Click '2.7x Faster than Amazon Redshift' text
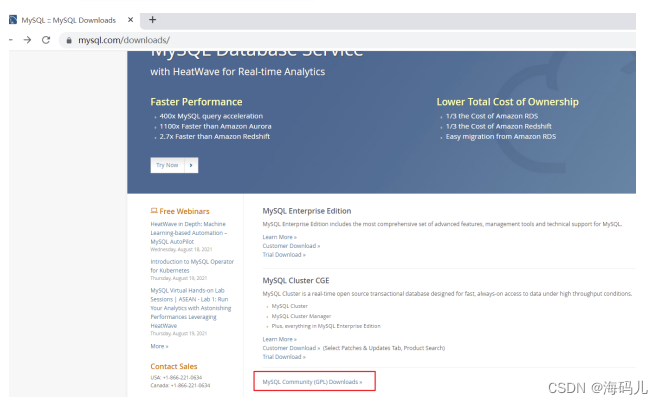 [214, 136]
